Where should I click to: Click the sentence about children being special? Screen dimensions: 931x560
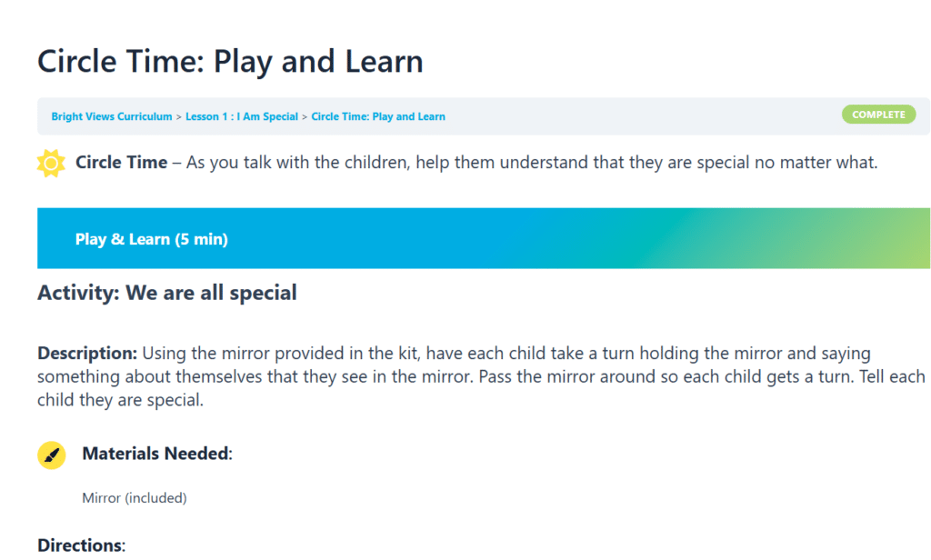tap(532, 162)
